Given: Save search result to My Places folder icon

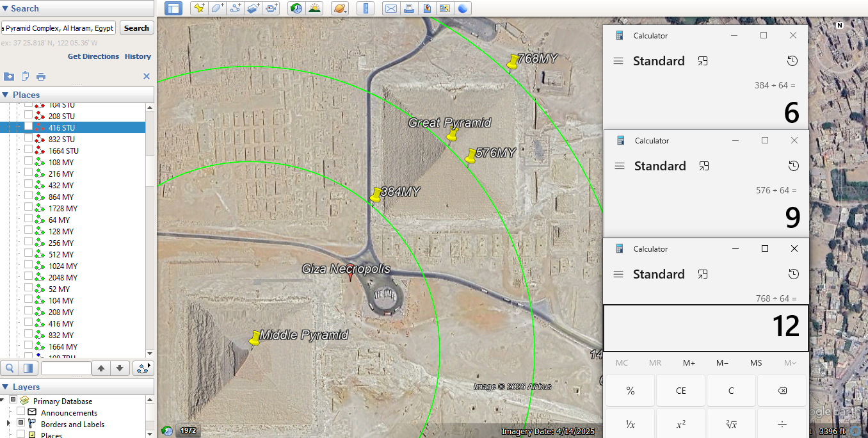Looking at the screenshot, I should [x=9, y=76].
